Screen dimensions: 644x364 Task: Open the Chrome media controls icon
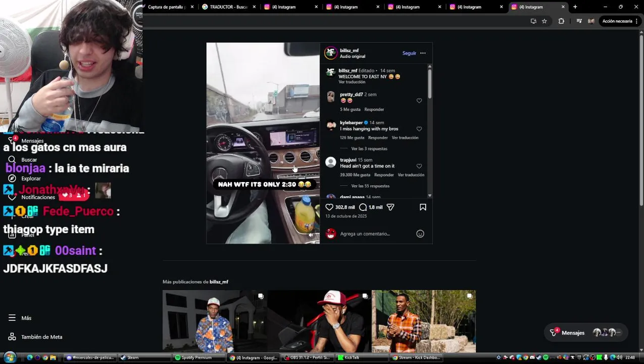click(579, 21)
